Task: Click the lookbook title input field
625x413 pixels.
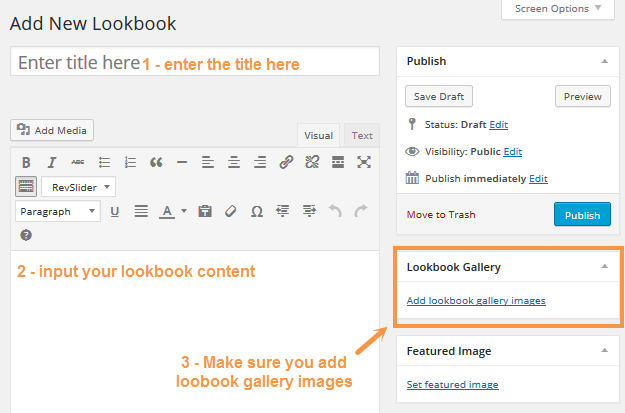Action: (x=195, y=62)
